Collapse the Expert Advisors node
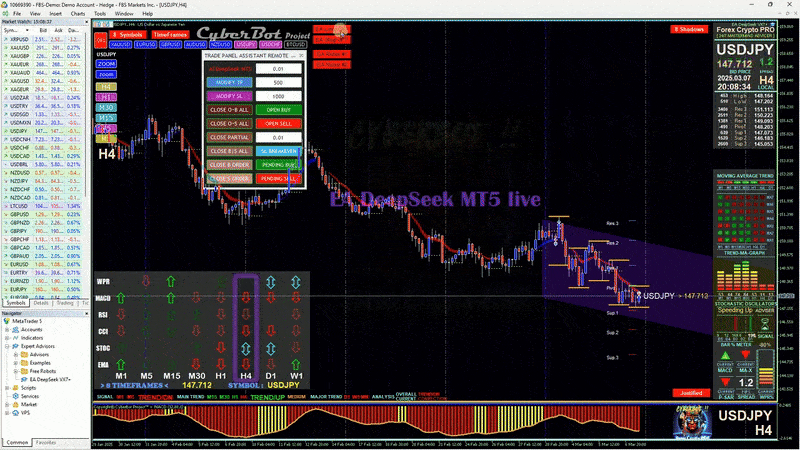The image size is (800, 450). (7, 346)
